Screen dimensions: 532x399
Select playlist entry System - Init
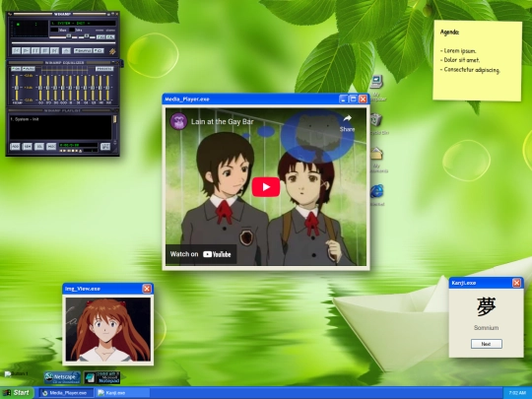click(x=25, y=119)
